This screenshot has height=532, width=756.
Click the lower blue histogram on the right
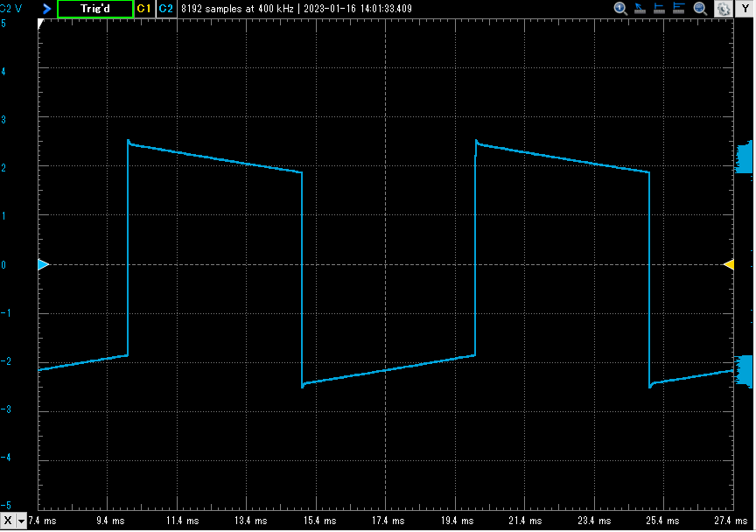pyautogui.click(x=743, y=371)
